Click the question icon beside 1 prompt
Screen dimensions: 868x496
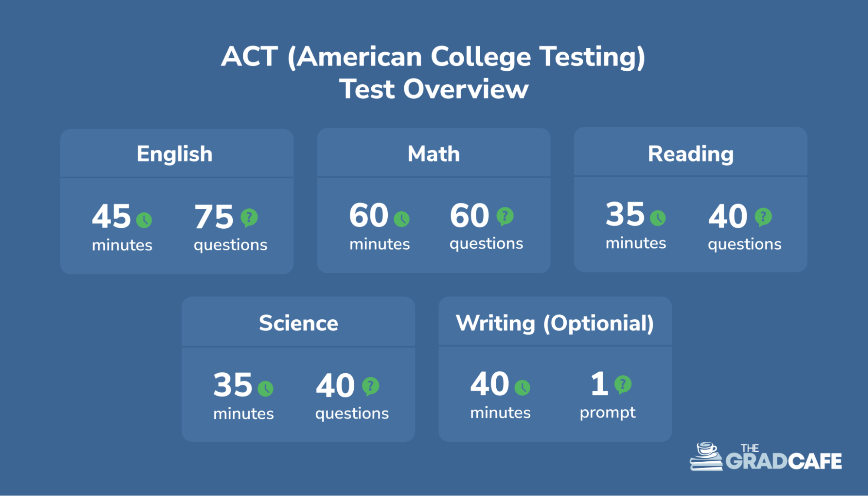[x=623, y=384]
